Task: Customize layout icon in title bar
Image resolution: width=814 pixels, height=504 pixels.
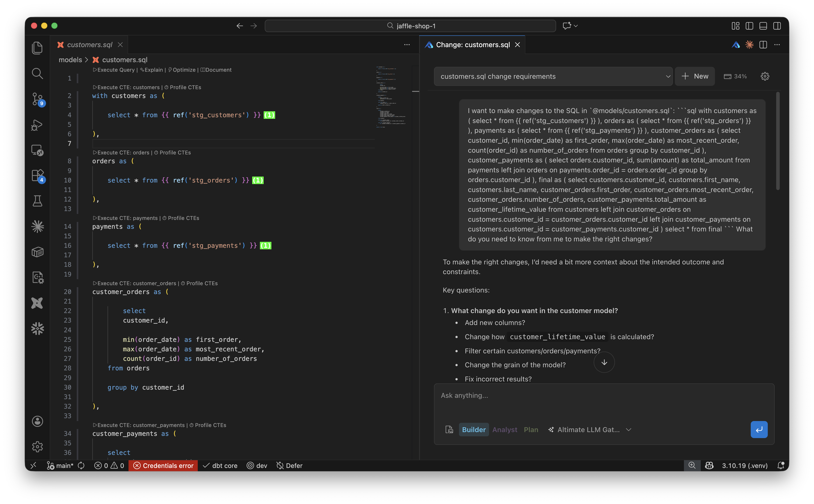Action: (x=735, y=26)
